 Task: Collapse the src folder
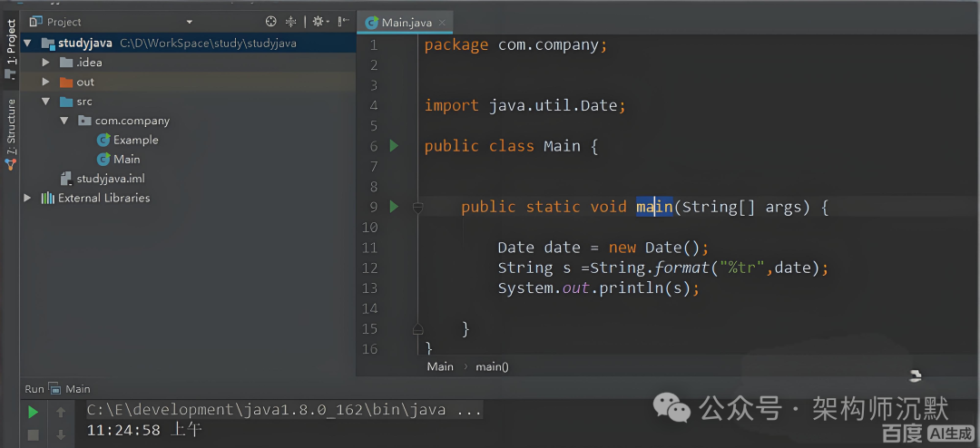45,102
